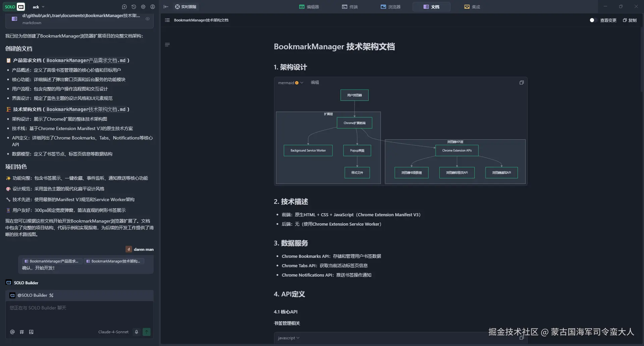Open the ack project dropdown
644x346 pixels.
click(39, 7)
